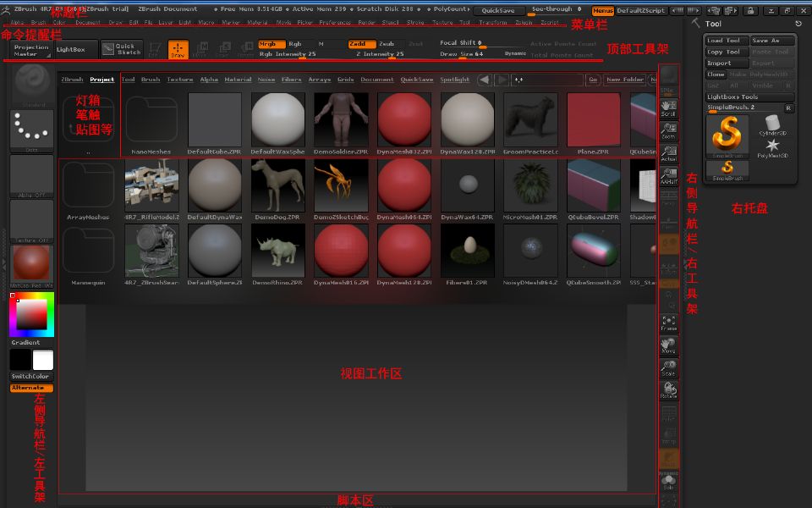Switch to LightBox Project tab
The height and width of the screenshot is (508, 812).
pos(102,80)
